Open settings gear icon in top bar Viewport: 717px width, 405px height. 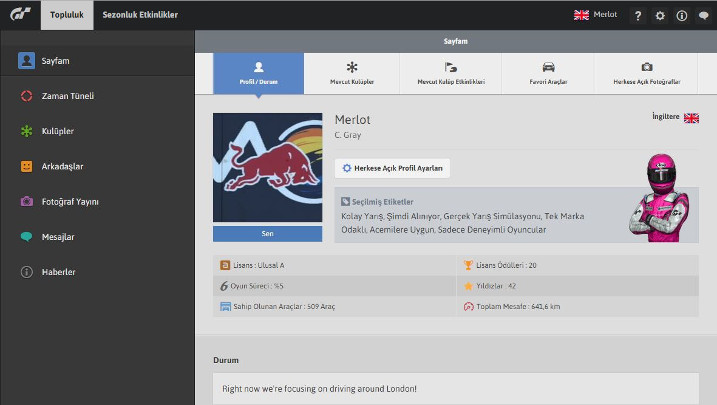click(x=660, y=16)
